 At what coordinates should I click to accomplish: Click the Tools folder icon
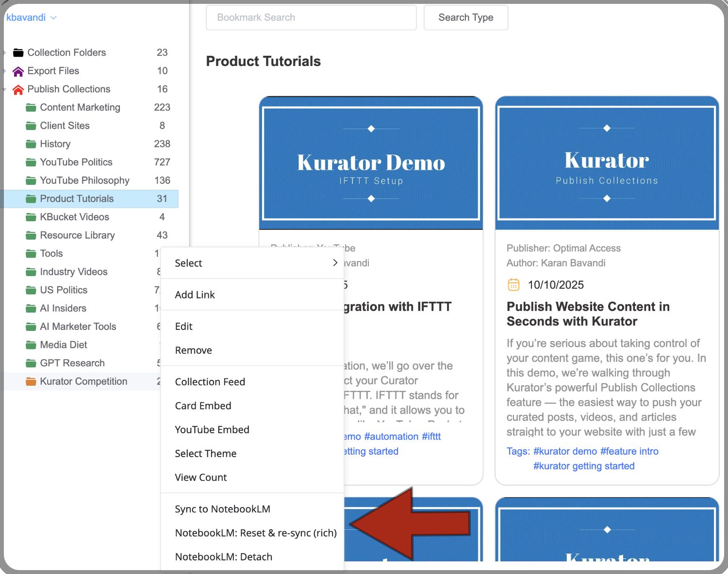(x=31, y=254)
